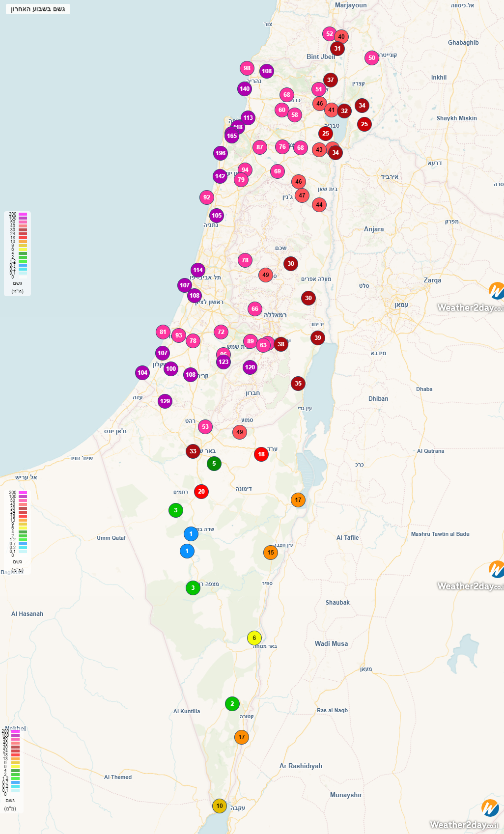Click the pink 72 rainfall marker
Image resolution: width=504 pixels, height=834 pixels.
[x=221, y=332]
